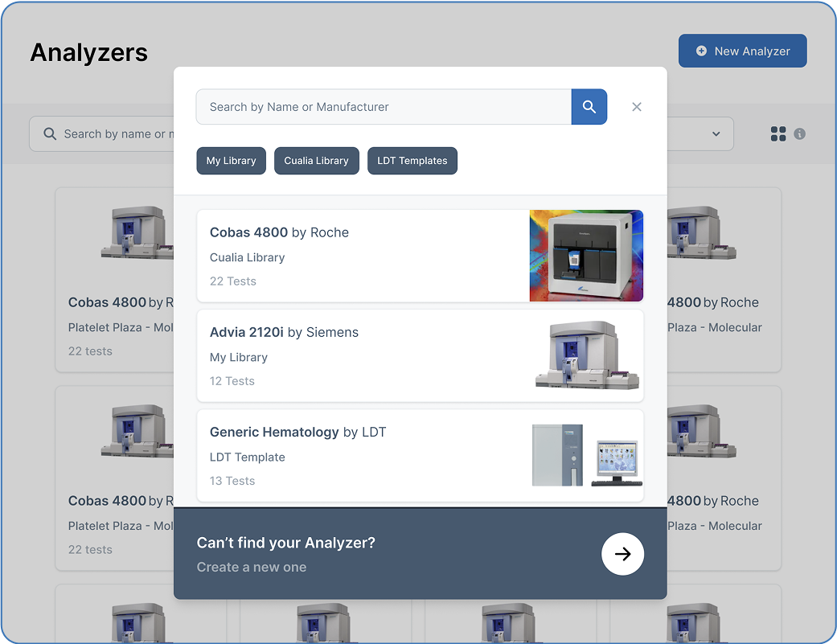Click the background search magnifier icon
The width and height of the screenshot is (837, 644).
pos(50,134)
